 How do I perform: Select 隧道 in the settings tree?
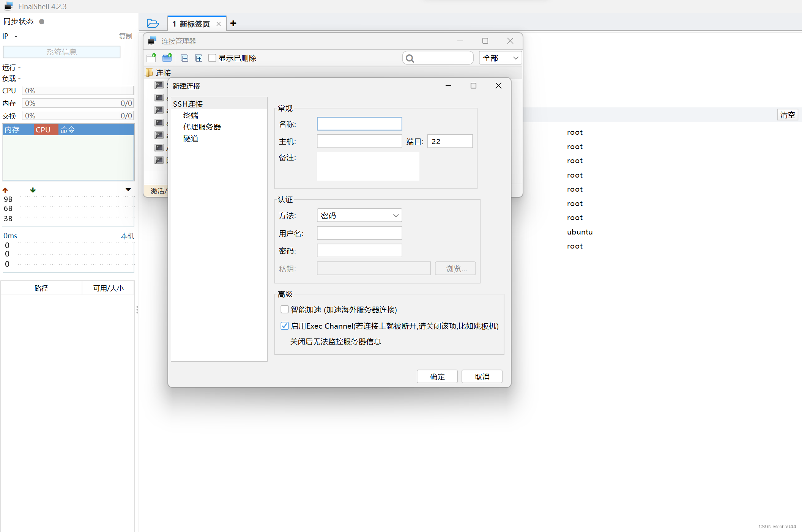[191, 139]
